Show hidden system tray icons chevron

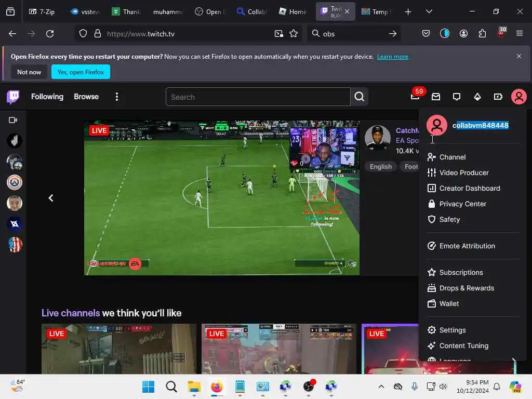381,387
